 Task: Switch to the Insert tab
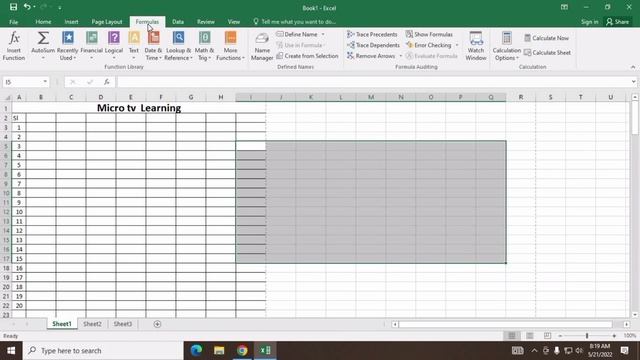tap(71, 22)
